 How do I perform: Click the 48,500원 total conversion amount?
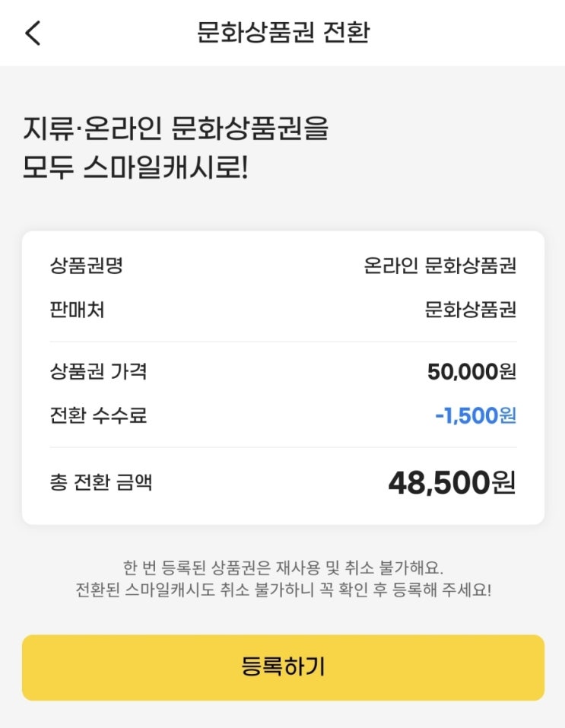452,482
